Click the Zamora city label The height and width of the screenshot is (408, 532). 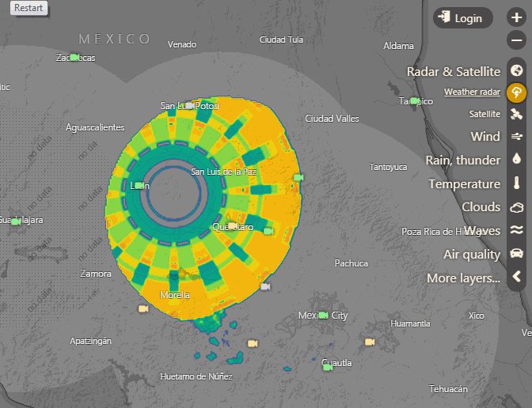96,274
